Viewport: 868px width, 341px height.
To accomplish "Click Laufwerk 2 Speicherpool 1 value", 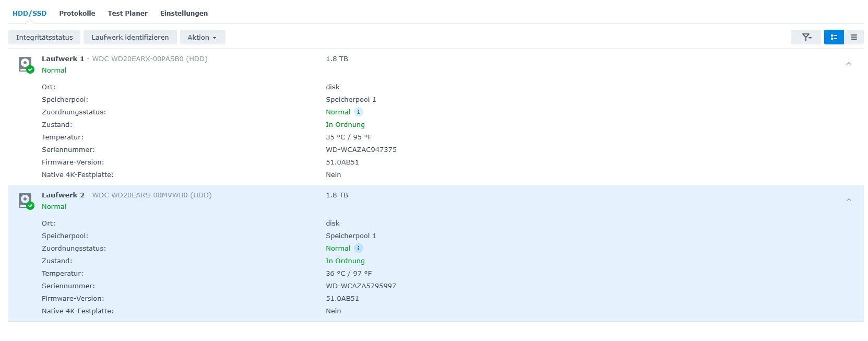I will (351, 236).
